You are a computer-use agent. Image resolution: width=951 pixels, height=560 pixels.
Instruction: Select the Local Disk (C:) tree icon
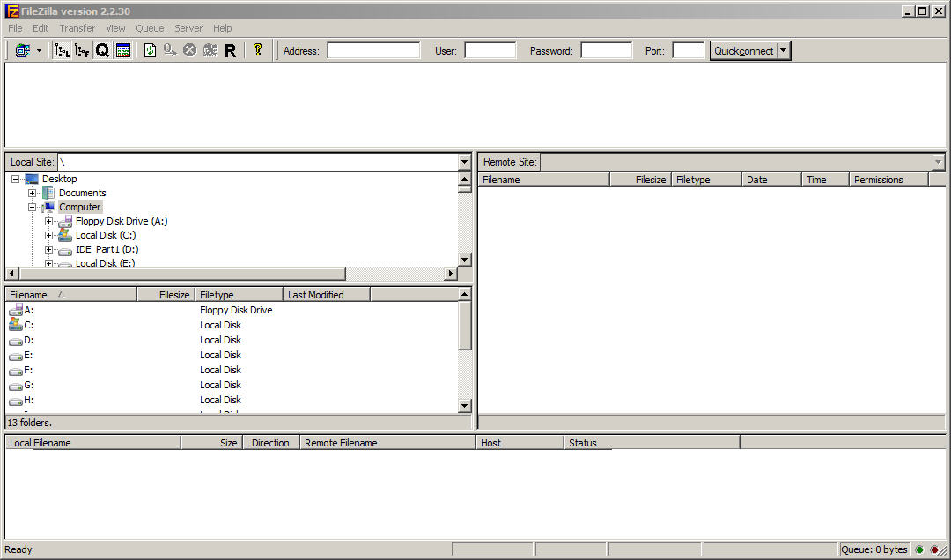(65, 235)
